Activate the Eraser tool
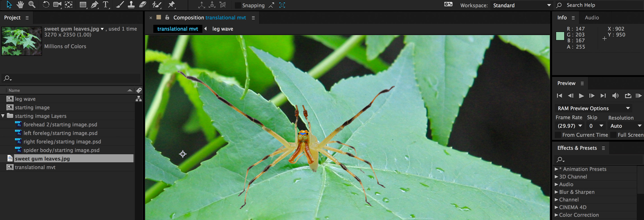Screen dimensions: 644x220 (x=143, y=5)
